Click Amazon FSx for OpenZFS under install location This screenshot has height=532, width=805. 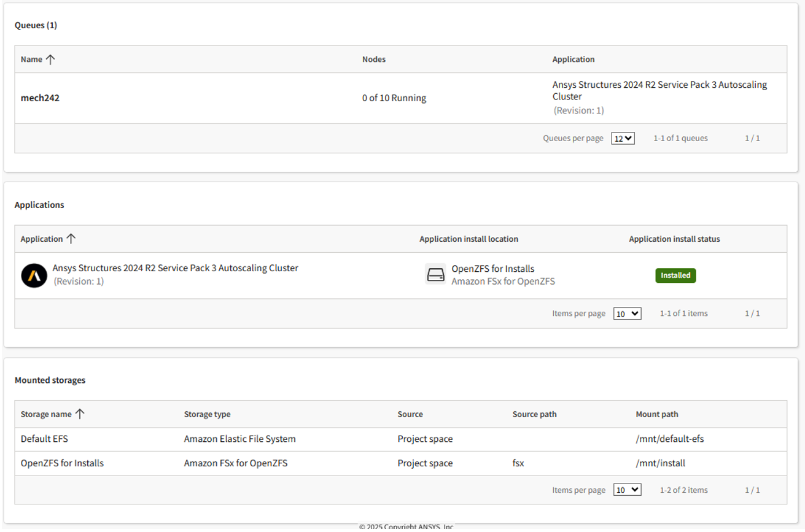pyautogui.click(x=503, y=281)
